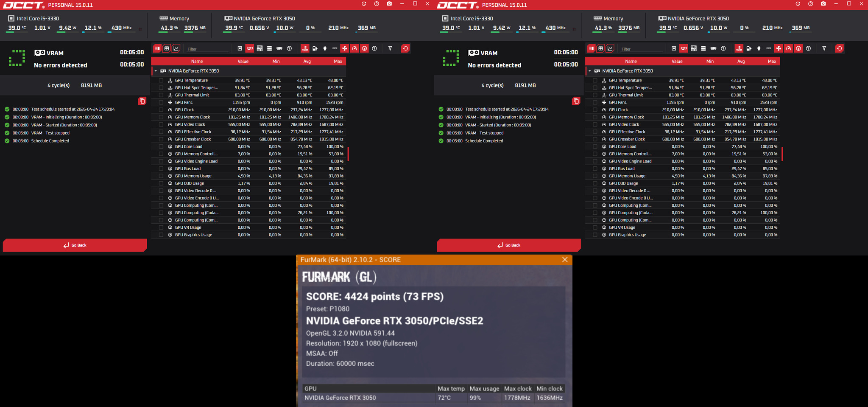Toggle summary layout view in right OCCT toolbar
Viewport: 868px width, 407px height.
coord(591,48)
